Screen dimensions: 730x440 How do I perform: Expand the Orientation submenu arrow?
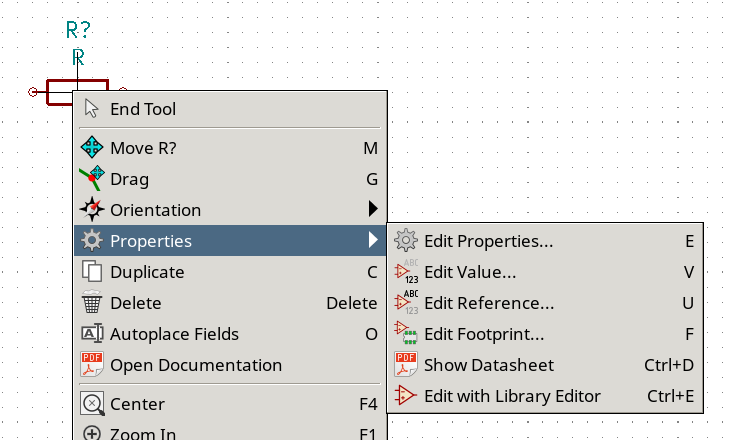point(373,209)
